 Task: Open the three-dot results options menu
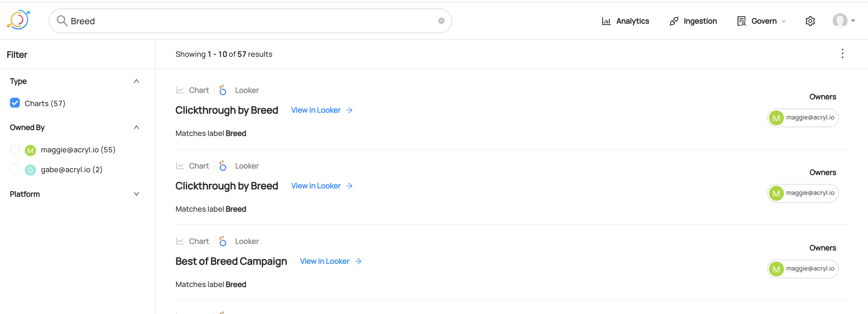click(842, 54)
